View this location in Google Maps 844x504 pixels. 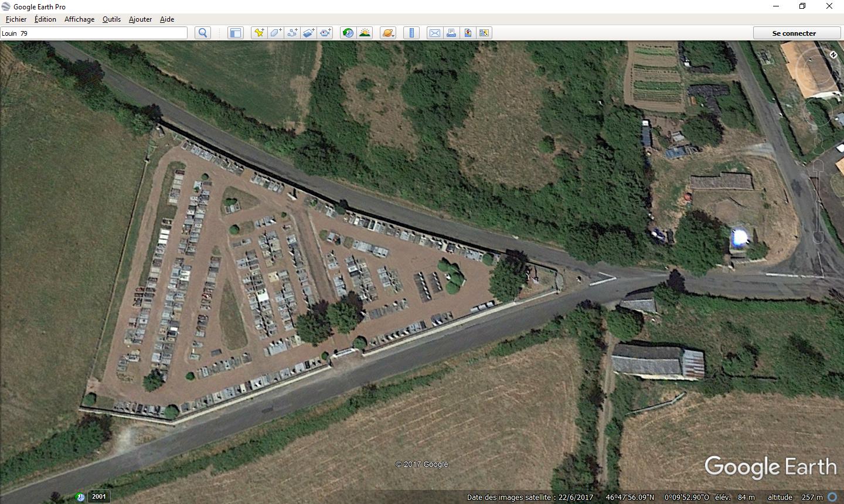tap(484, 33)
